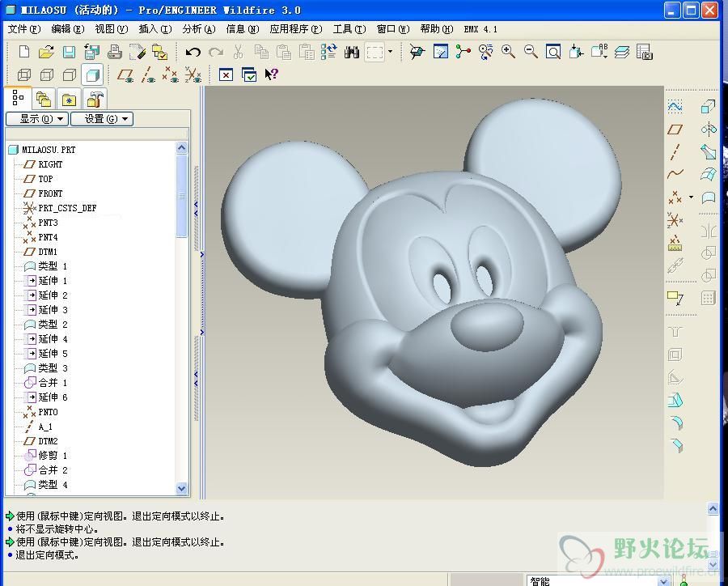Open the 设置(G) dropdown
Screen dimensions: 728x586
click(x=102, y=119)
